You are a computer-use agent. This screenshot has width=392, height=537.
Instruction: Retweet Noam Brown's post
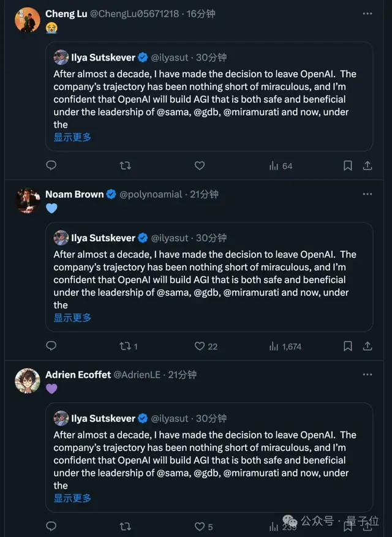click(125, 346)
